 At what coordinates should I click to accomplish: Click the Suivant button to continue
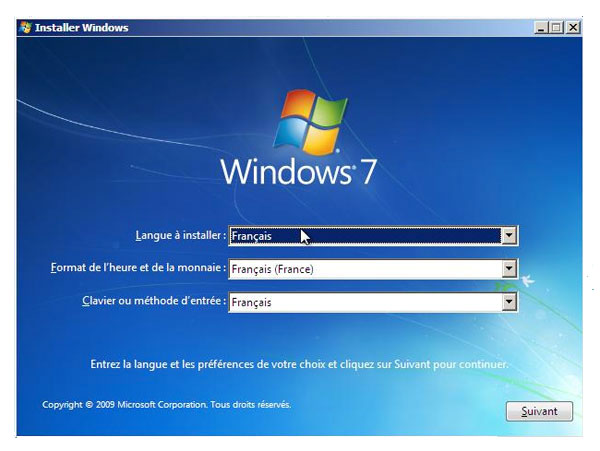(x=539, y=411)
